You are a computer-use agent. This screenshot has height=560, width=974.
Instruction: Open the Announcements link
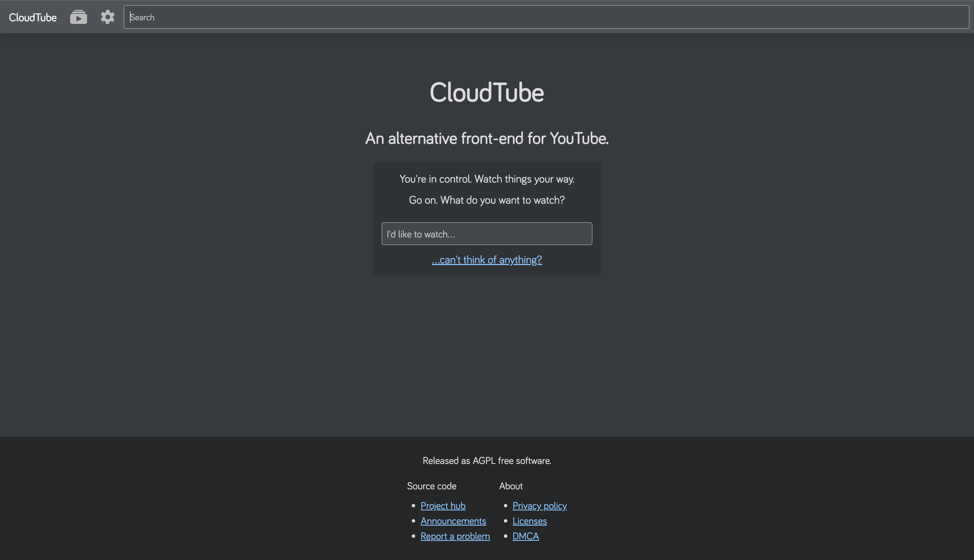[x=453, y=521]
